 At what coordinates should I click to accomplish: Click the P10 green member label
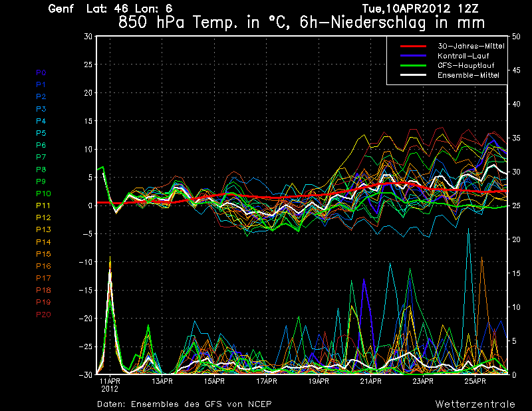pyautogui.click(x=43, y=194)
